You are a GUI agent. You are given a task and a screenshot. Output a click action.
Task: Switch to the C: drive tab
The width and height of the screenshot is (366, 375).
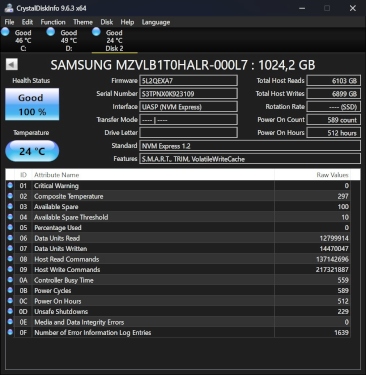coord(23,40)
